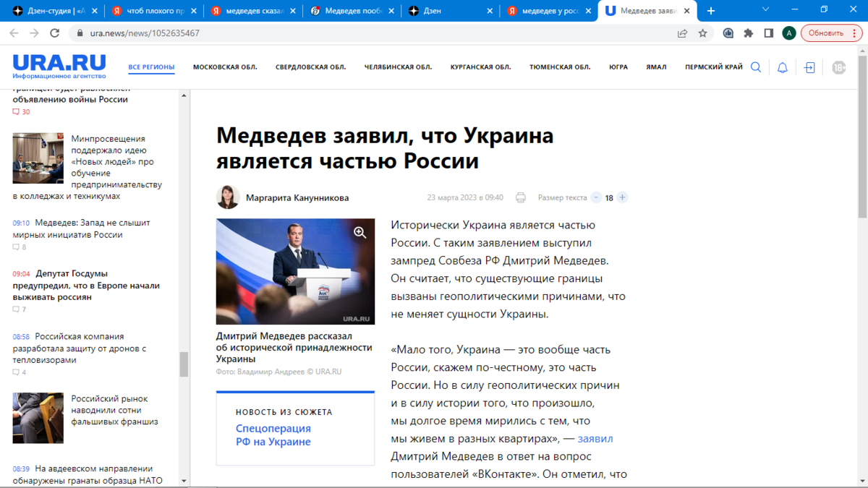
Task: Open browser extensions puzzle icon
Action: [x=749, y=33]
